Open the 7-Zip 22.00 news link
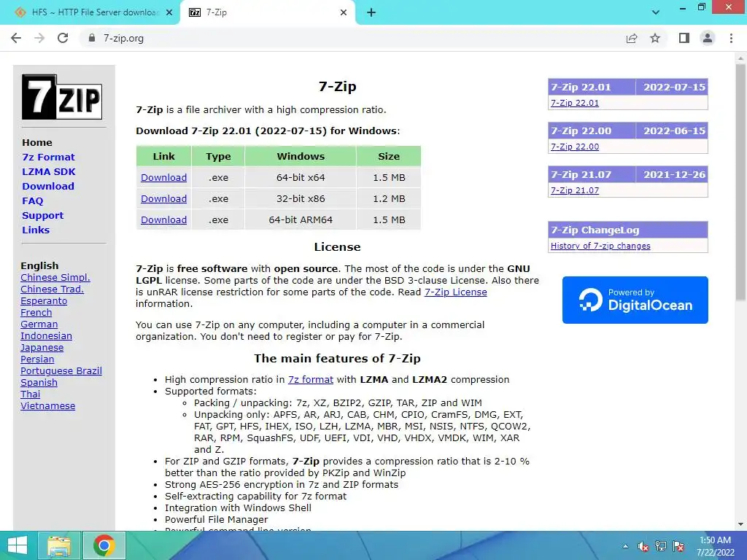 tap(575, 147)
